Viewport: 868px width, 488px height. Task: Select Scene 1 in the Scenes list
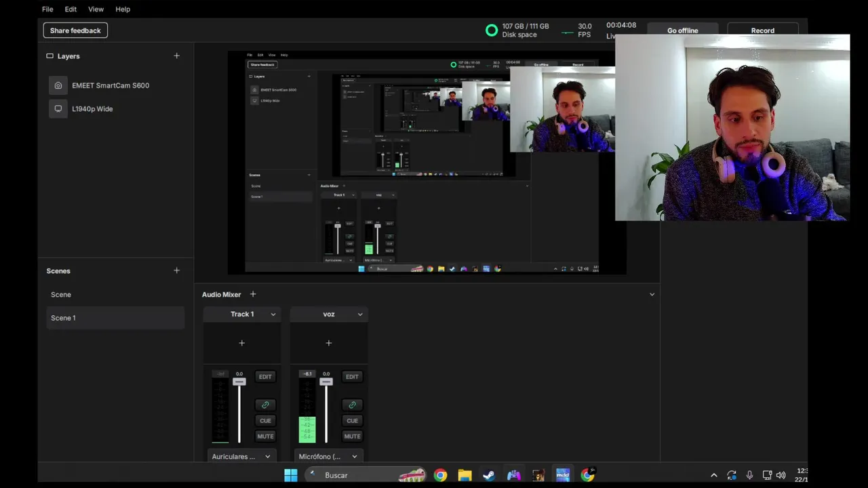[115, 318]
